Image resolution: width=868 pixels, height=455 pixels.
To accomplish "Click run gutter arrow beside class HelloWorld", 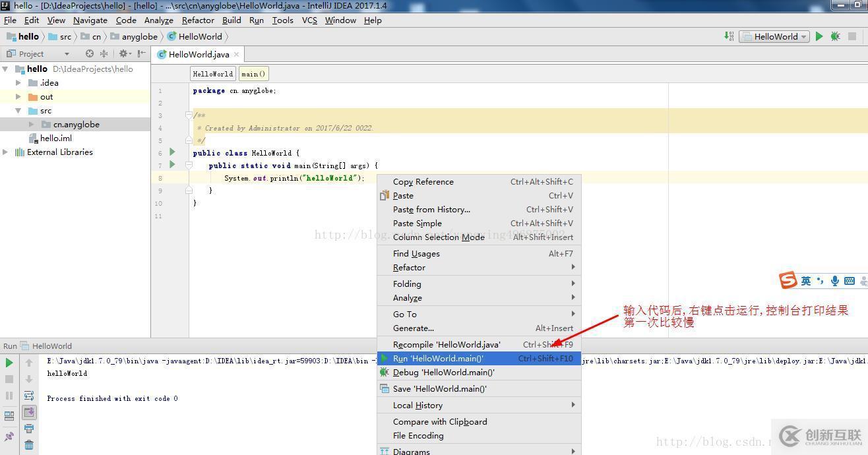I will click(173, 152).
